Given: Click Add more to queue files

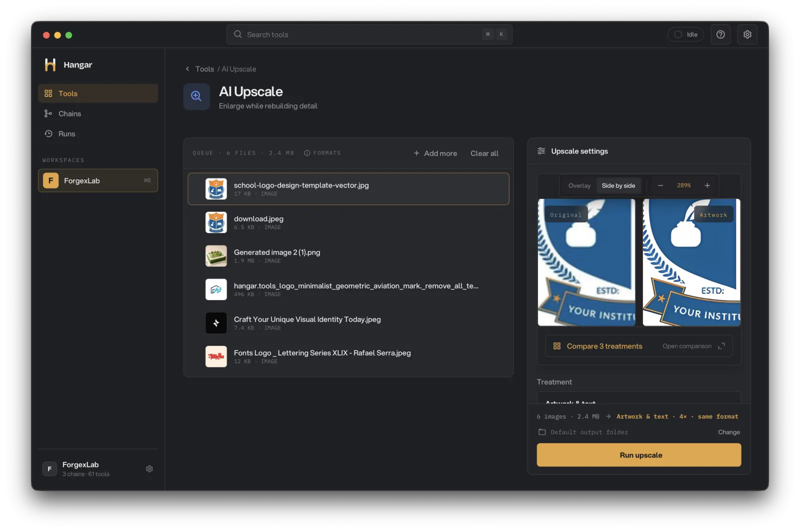Looking at the screenshot, I should pos(435,153).
